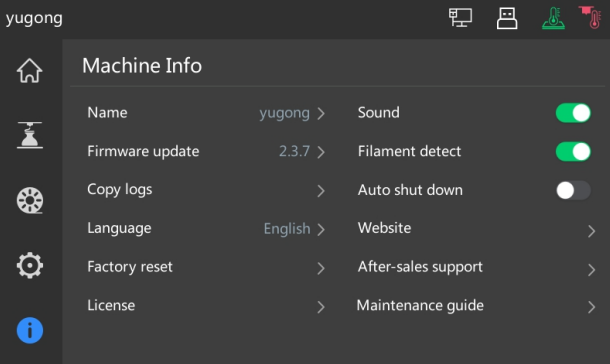The image size is (610, 364).
Task: Go to the Home screen icon
Action: coord(30,71)
